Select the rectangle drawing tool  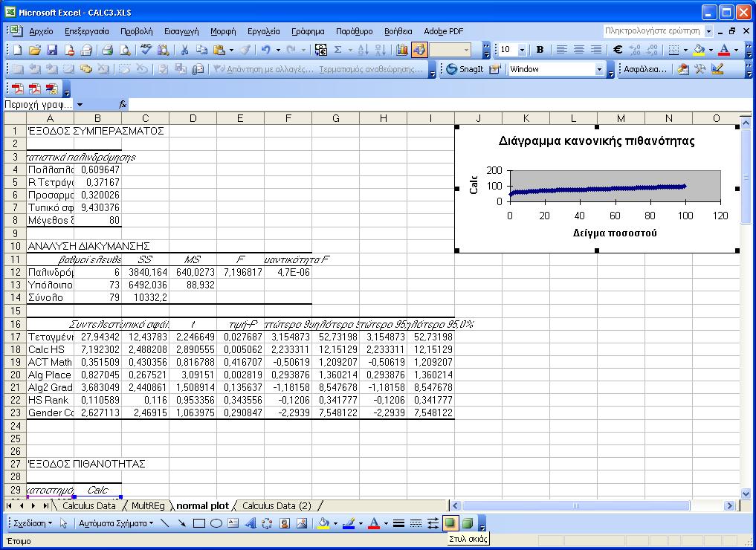coord(199,523)
